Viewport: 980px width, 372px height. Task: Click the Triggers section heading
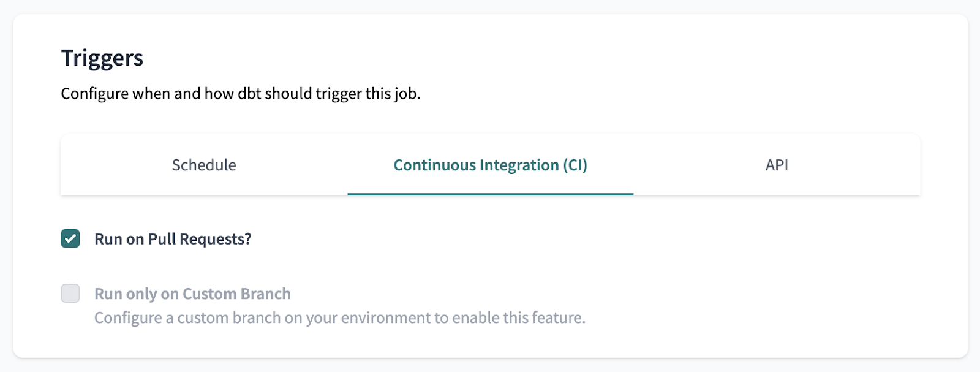[x=102, y=58]
